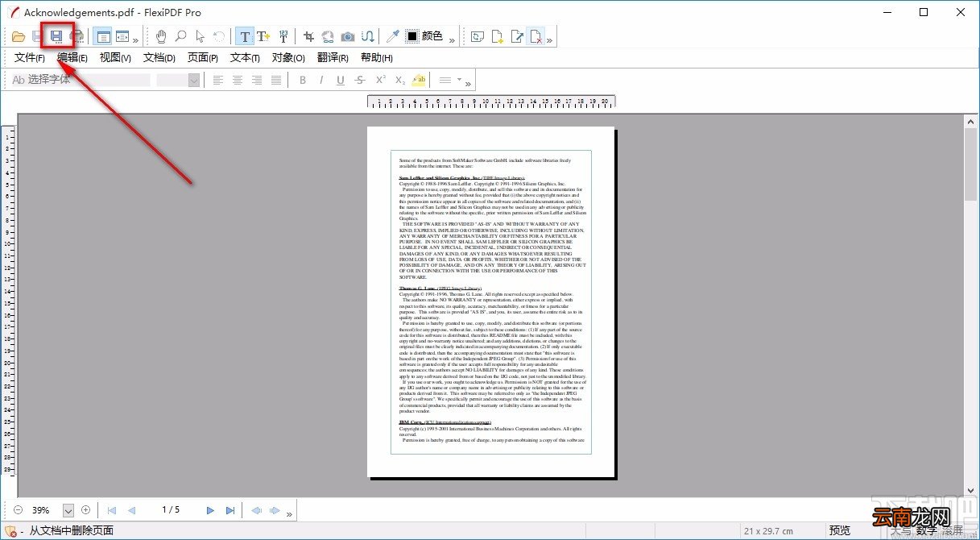Open the 页面(P) menu
980x540 pixels.
point(203,57)
